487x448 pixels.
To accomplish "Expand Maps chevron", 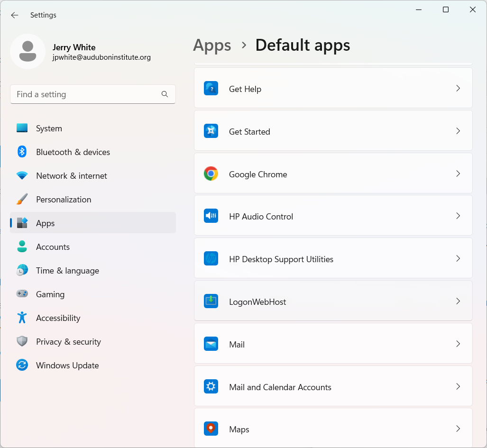I will [458, 429].
